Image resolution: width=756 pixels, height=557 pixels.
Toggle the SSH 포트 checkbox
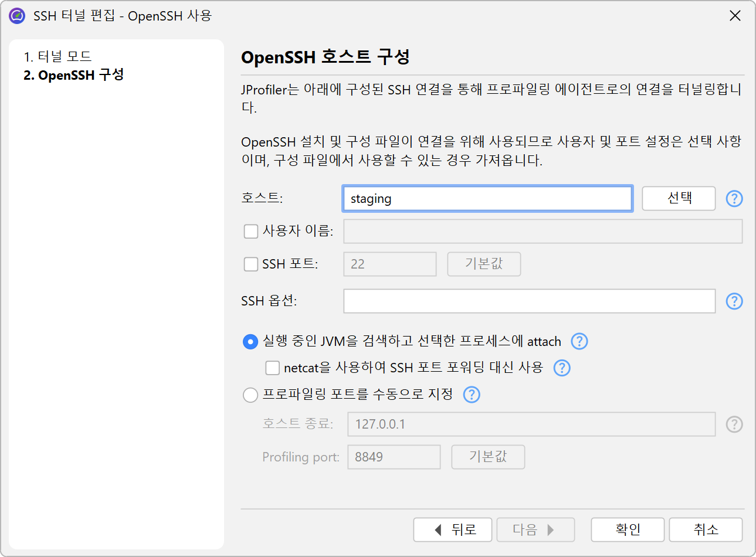[251, 264]
